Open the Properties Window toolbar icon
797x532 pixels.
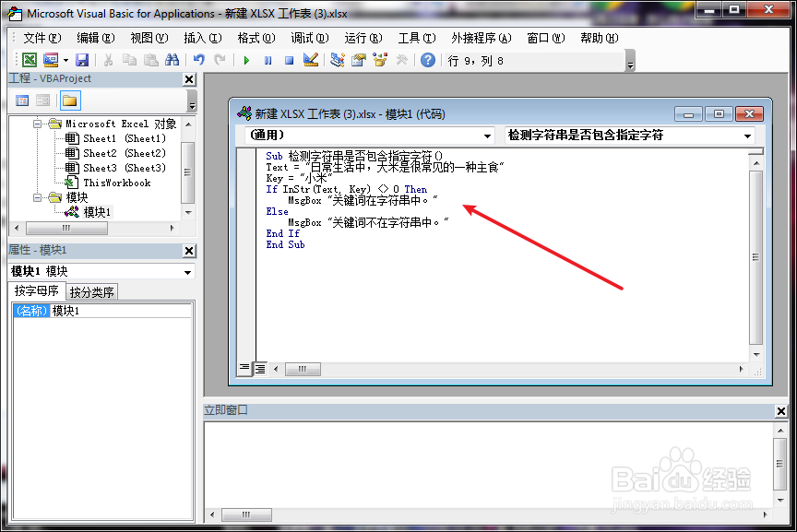pyautogui.click(x=359, y=60)
